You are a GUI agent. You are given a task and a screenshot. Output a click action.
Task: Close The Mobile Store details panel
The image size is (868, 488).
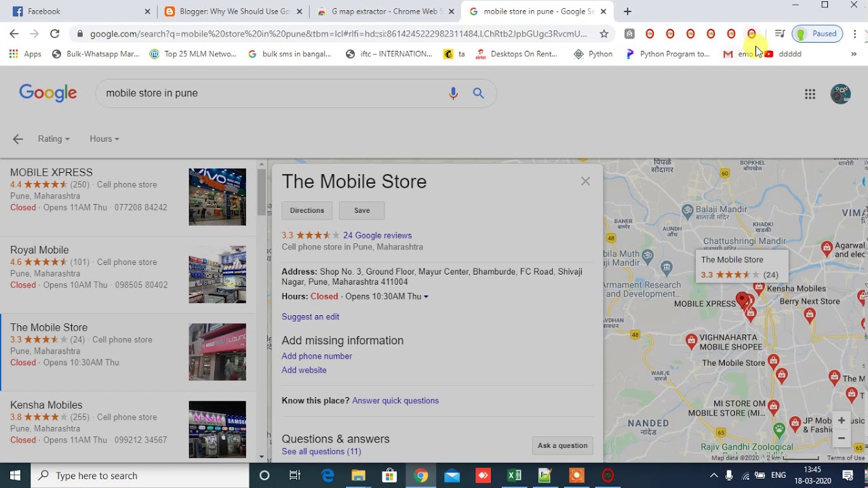[585, 181]
